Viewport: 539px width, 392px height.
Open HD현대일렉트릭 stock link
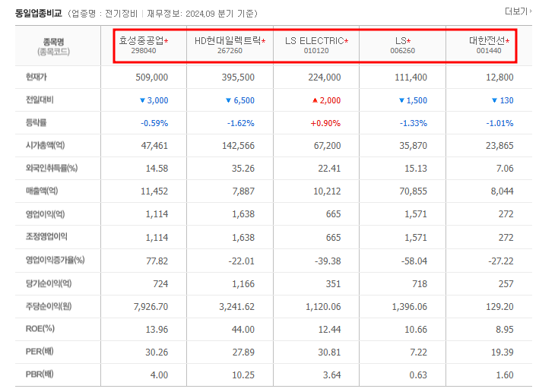227,40
